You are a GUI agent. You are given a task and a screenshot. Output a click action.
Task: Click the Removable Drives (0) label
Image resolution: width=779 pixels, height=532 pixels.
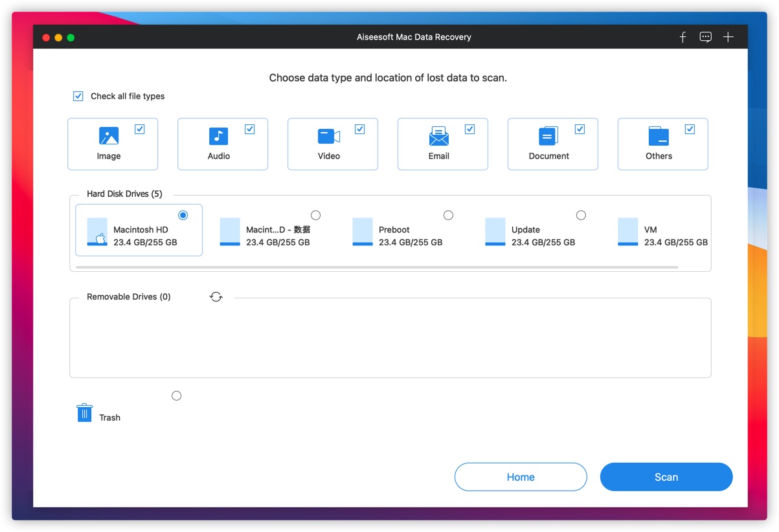pos(129,297)
